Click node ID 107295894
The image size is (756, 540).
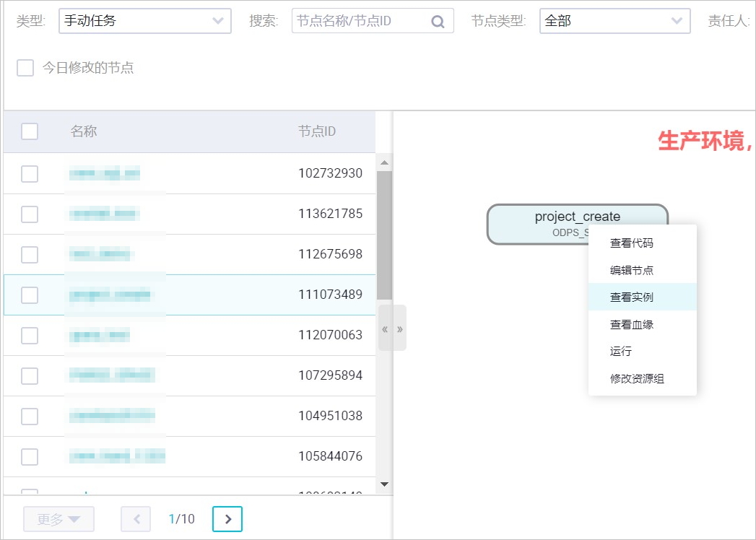tap(330, 375)
